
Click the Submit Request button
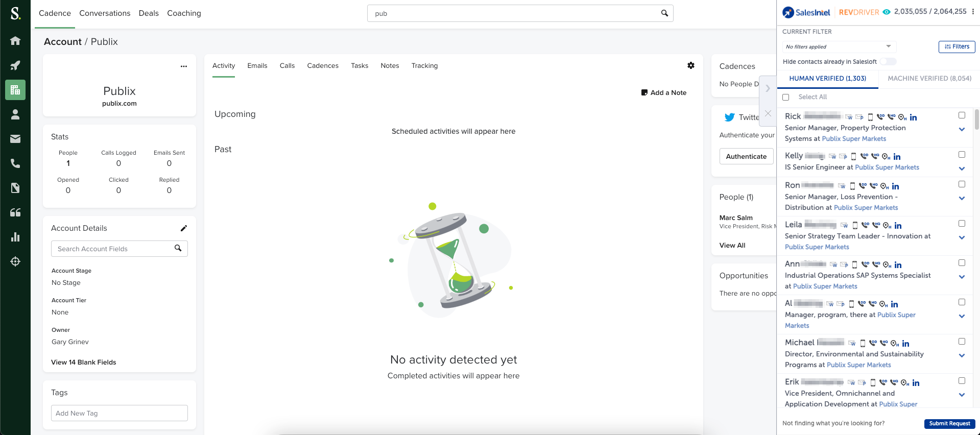949,423
